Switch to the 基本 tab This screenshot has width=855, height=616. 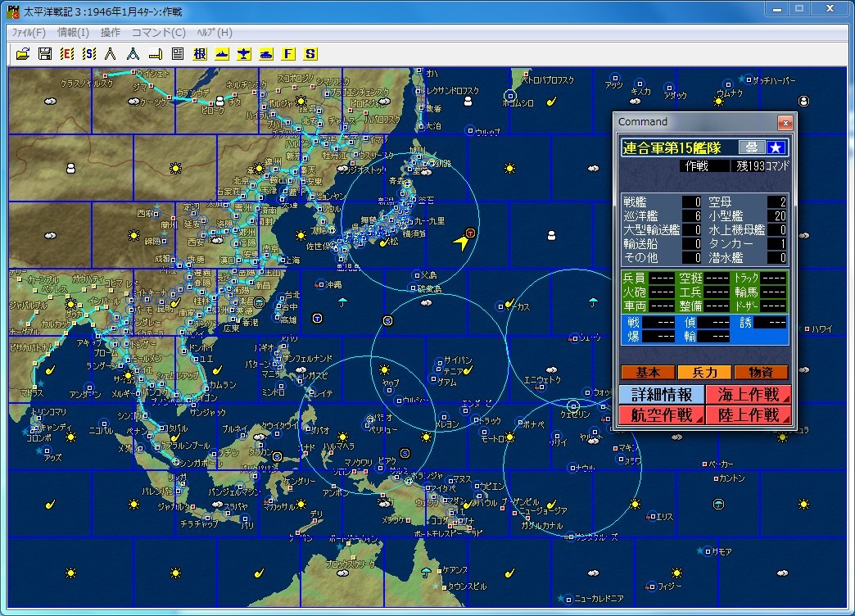point(648,373)
